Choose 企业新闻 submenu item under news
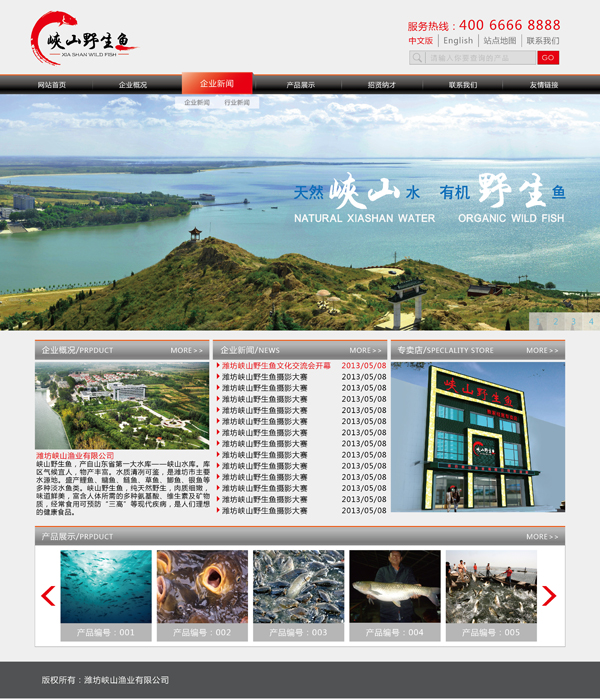The image size is (600, 699). (197, 103)
